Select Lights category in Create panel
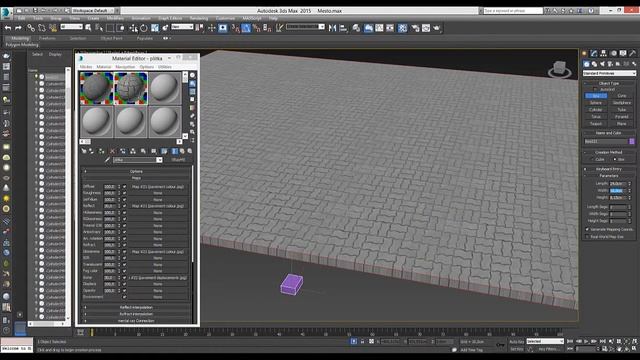The image size is (640, 360). coord(602,64)
